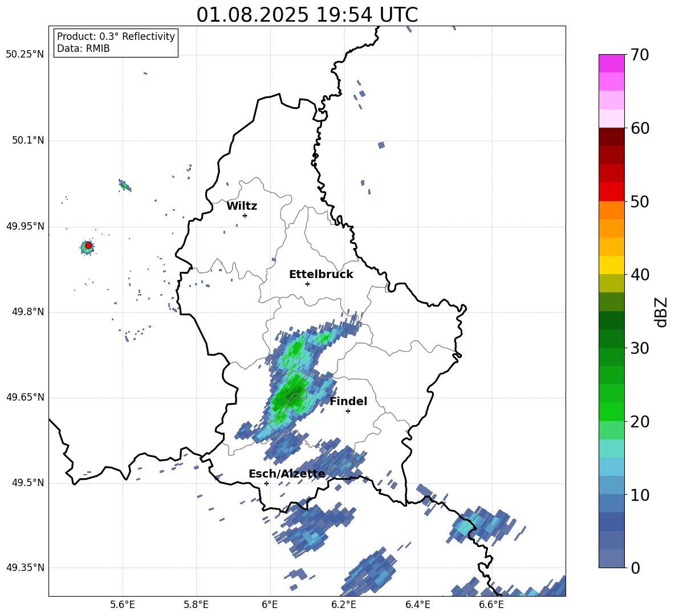Click the colorbar tick label 40
The image size is (675, 616).
[x=640, y=275]
